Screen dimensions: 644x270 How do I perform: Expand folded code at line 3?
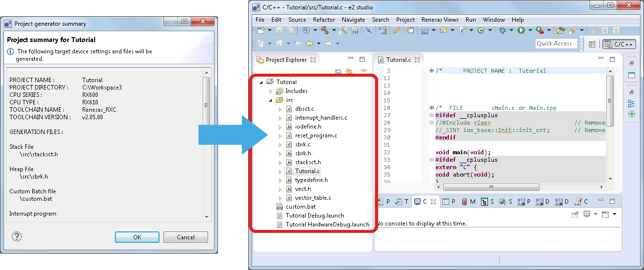(x=432, y=71)
